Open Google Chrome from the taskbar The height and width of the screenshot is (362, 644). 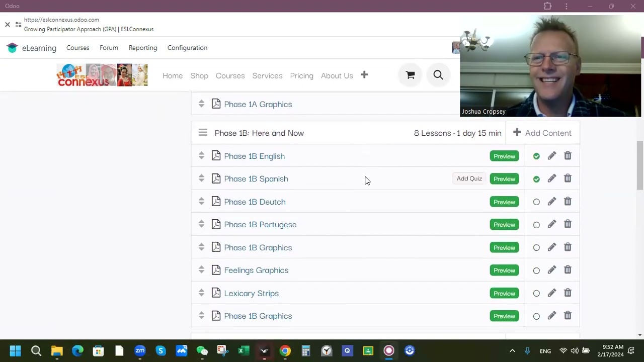coord(285,350)
